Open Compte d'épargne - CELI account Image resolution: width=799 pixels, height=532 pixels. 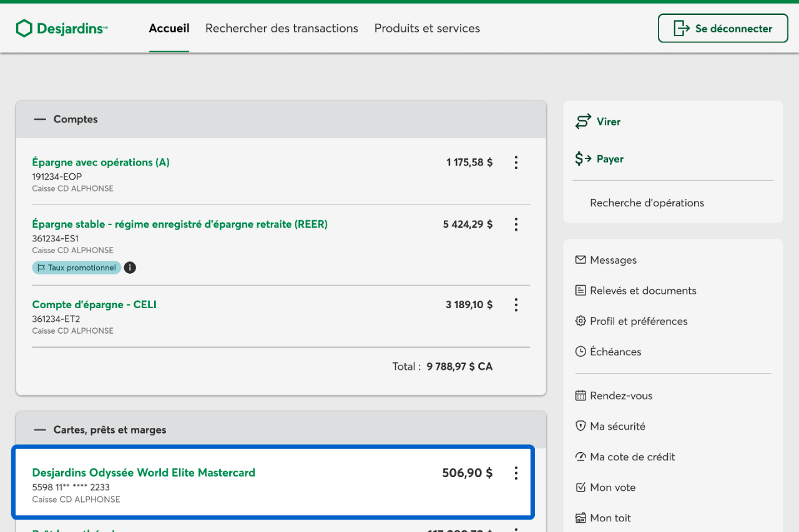click(x=94, y=304)
